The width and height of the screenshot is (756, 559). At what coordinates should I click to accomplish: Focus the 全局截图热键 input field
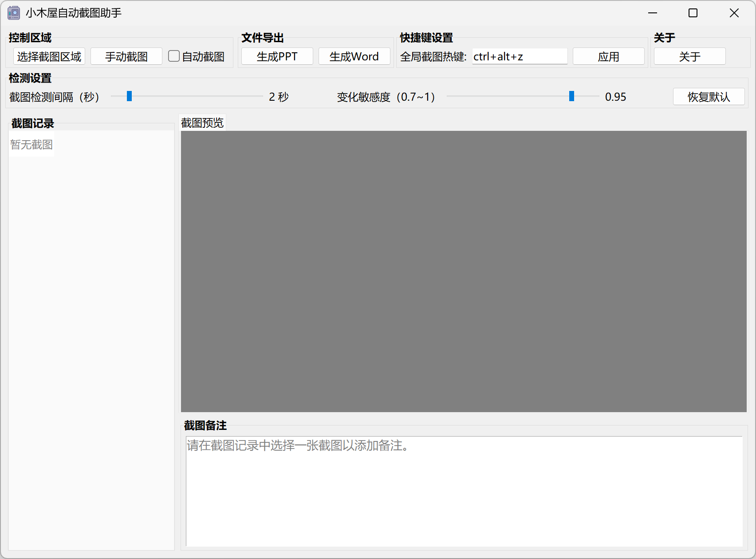coord(519,57)
